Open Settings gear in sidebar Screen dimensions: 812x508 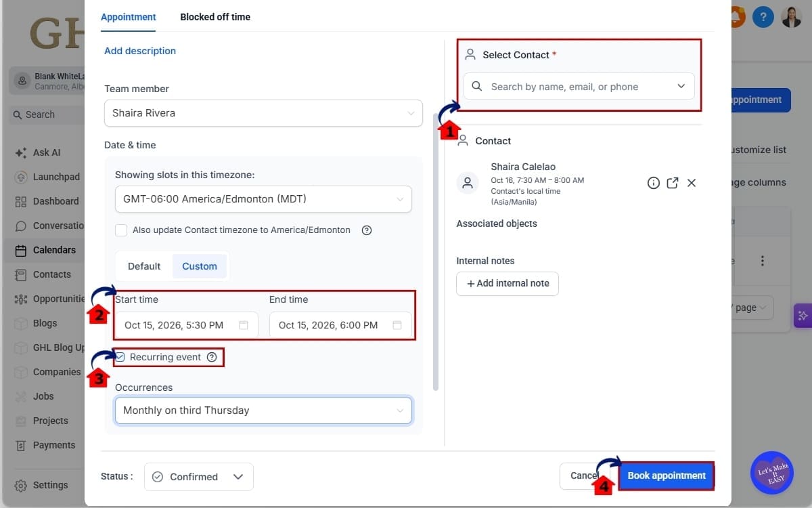coord(21,486)
